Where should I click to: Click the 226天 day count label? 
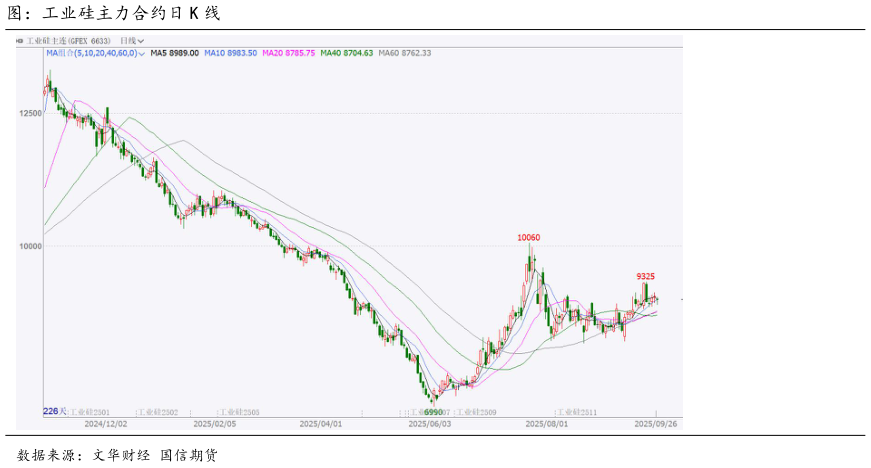55,411
